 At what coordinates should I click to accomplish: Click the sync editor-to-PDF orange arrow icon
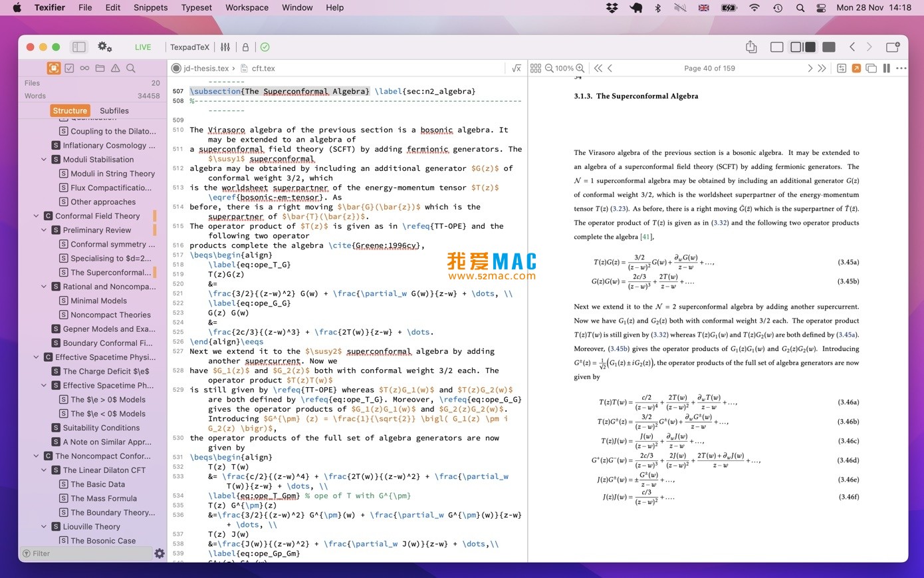coord(856,68)
